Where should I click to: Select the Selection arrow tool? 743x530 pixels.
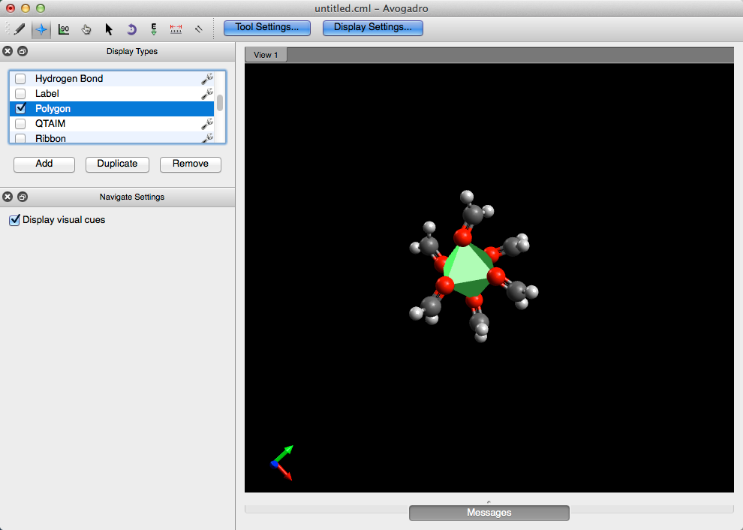pos(109,29)
